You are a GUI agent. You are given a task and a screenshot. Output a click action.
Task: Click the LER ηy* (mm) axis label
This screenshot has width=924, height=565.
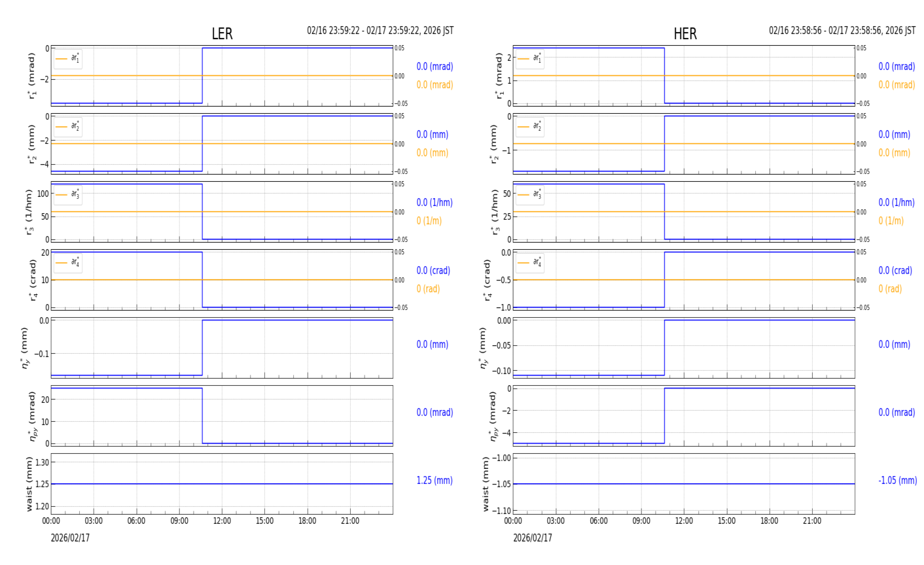click(x=26, y=348)
